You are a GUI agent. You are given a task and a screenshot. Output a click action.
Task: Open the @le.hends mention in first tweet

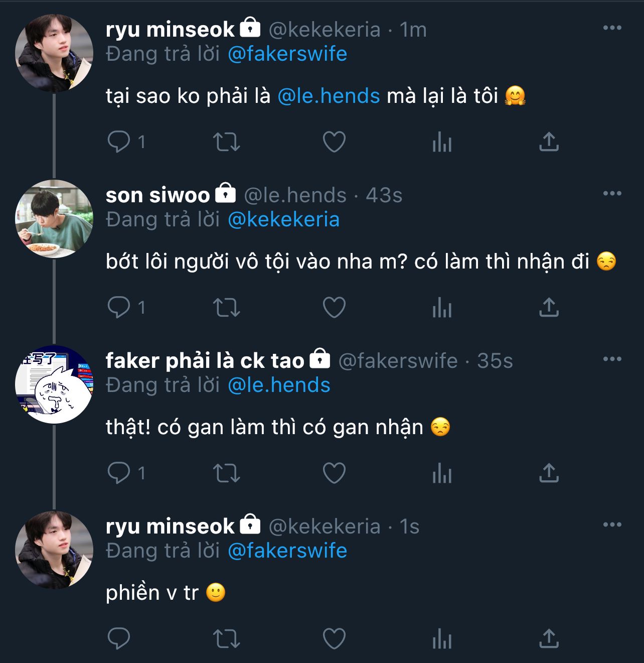tap(329, 96)
